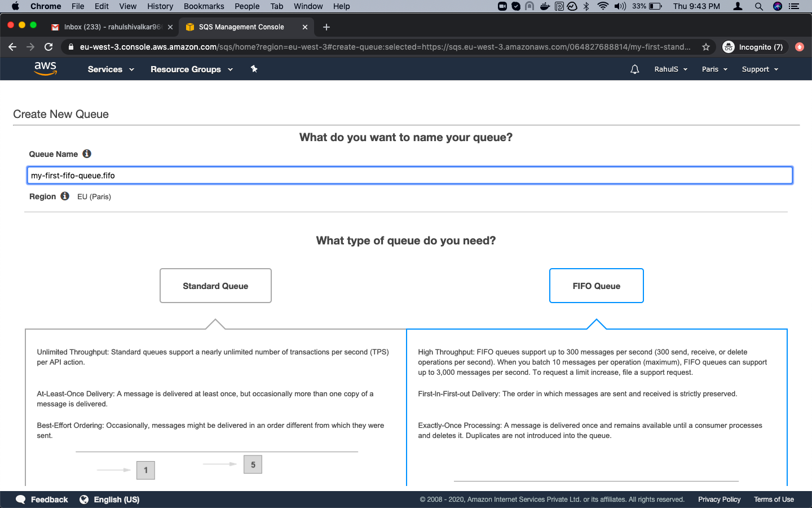Open a new tab with the plus icon
812x508 pixels.
[x=326, y=27]
